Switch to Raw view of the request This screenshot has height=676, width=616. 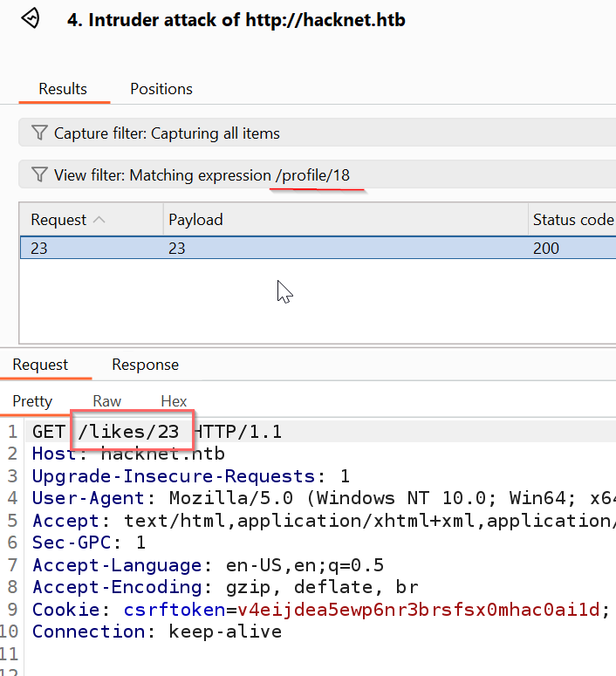107,401
